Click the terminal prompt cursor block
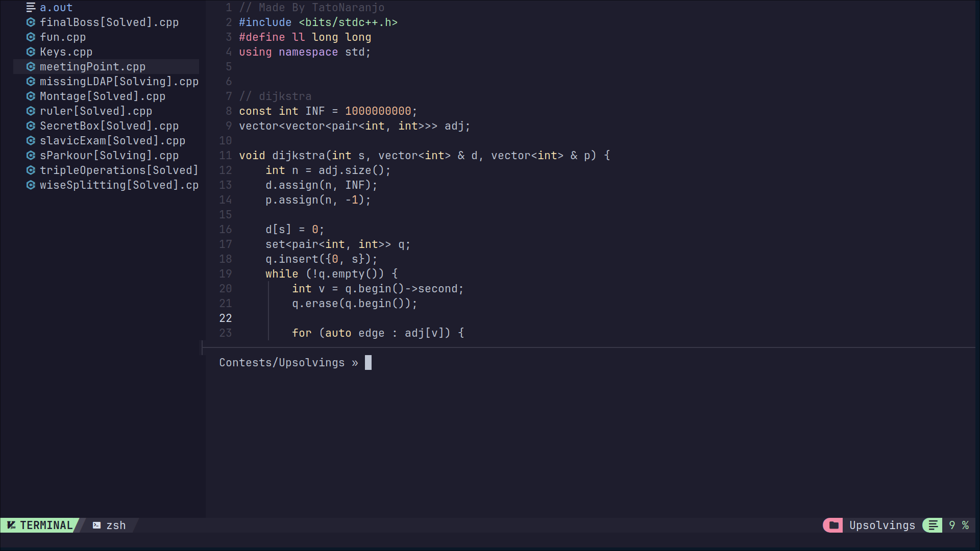This screenshot has width=980, height=551. tap(368, 363)
